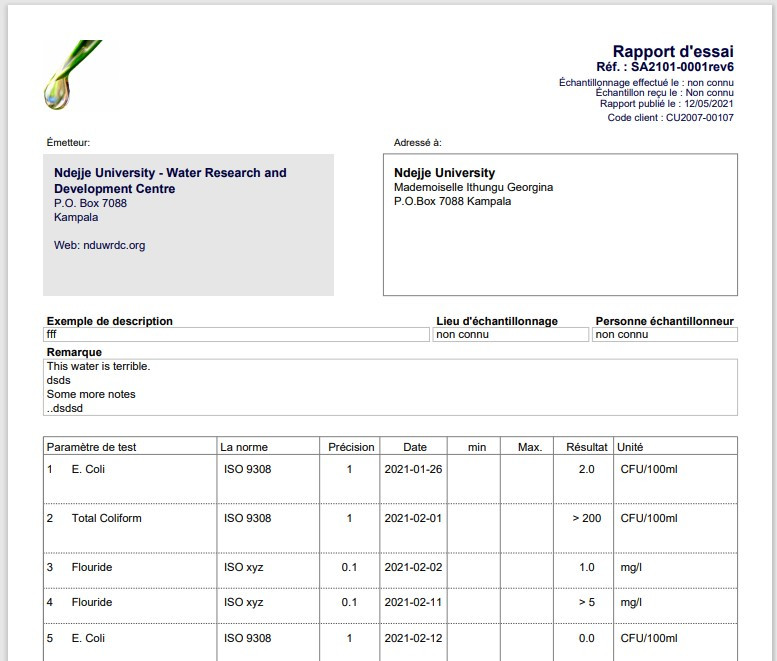This screenshot has height=661, width=777.
Task: Click date '2021-02-01' cell
Action: click(x=413, y=518)
